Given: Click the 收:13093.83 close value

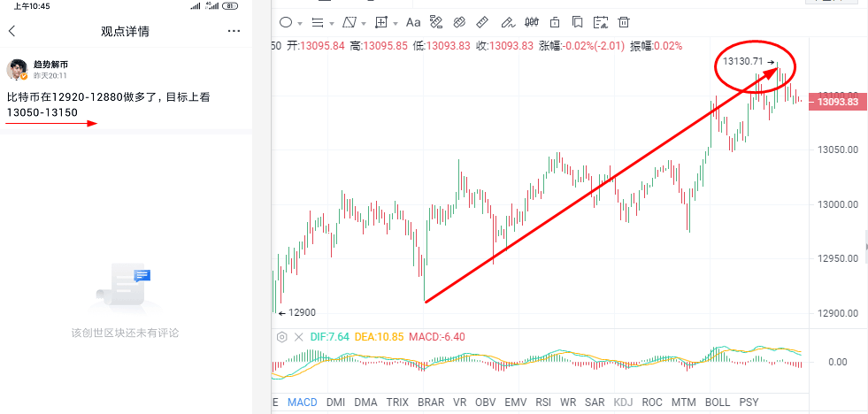Looking at the screenshot, I should [x=506, y=47].
